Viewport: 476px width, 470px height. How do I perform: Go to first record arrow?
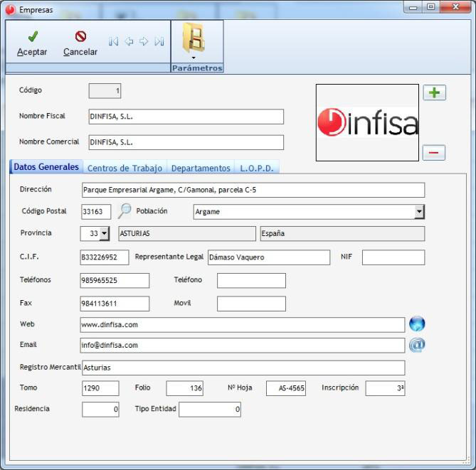coord(114,41)
